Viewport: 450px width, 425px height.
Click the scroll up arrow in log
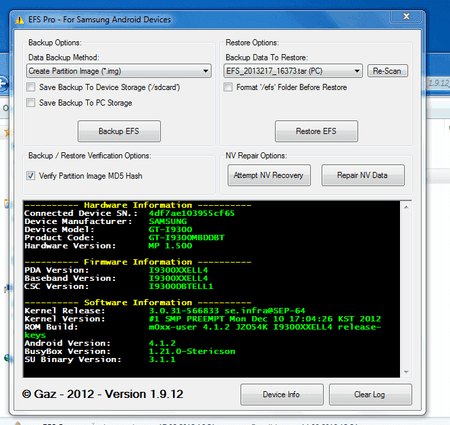tap(406, 207)
